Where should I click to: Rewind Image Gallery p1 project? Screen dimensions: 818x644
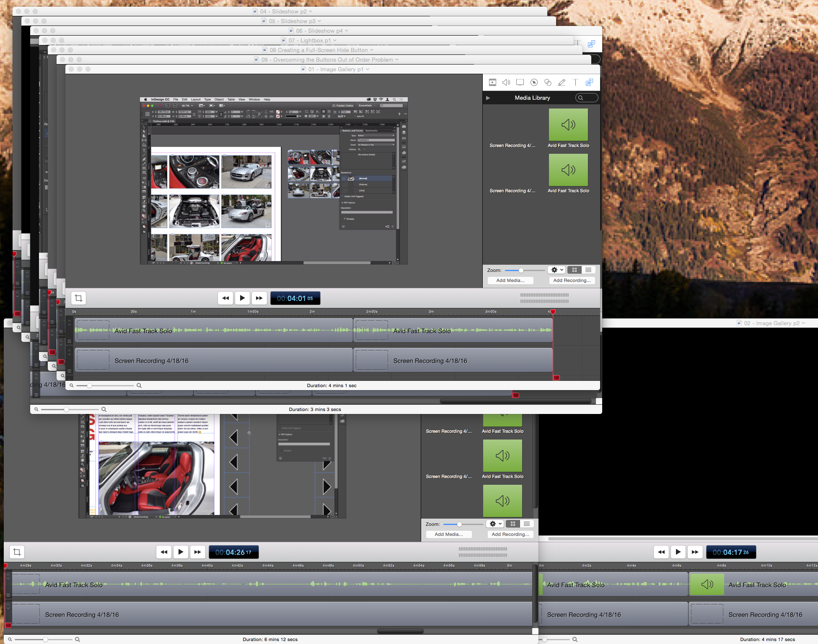pyautogui.click(x=225, y=298)
